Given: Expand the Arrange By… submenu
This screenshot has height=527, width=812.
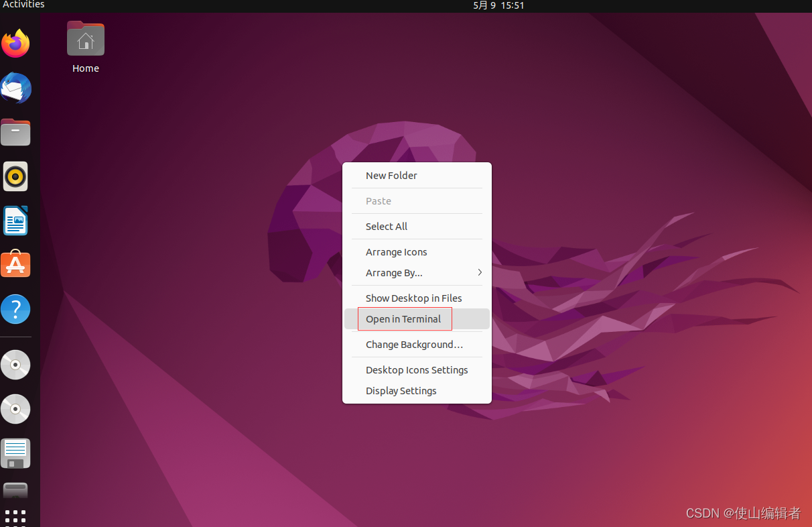Looking at the screenshot, I should (x=417, y=273).
